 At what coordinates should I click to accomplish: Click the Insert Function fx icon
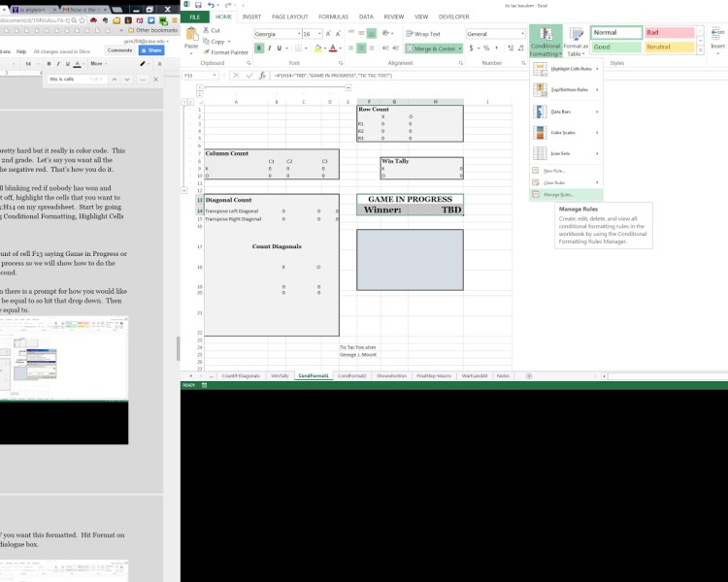point(262,75)
